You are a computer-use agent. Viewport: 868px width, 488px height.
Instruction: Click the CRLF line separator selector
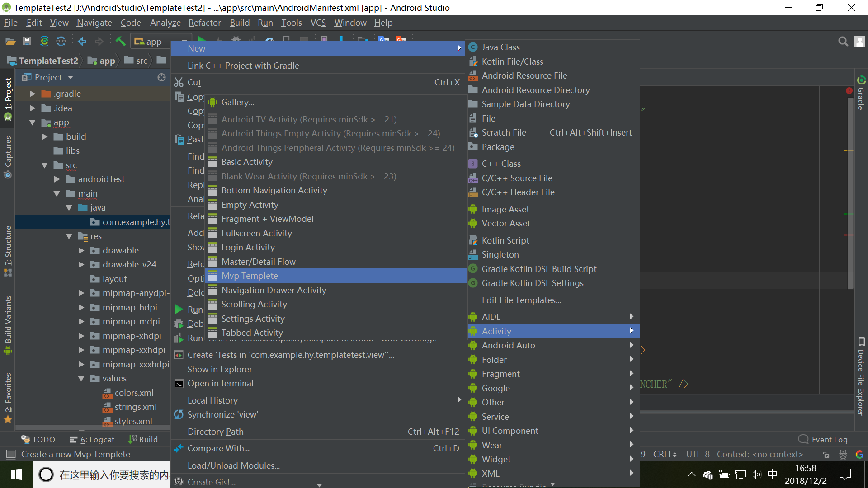click(665, 454)
